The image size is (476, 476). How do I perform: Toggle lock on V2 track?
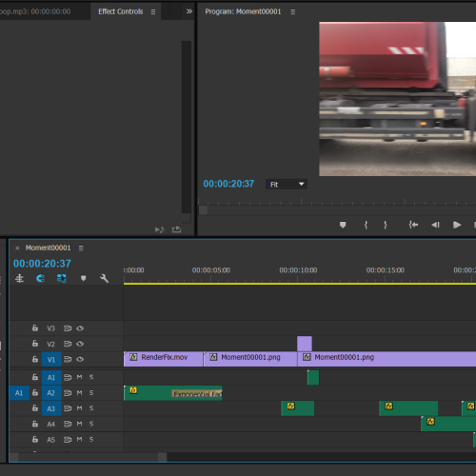pos(35,344)
